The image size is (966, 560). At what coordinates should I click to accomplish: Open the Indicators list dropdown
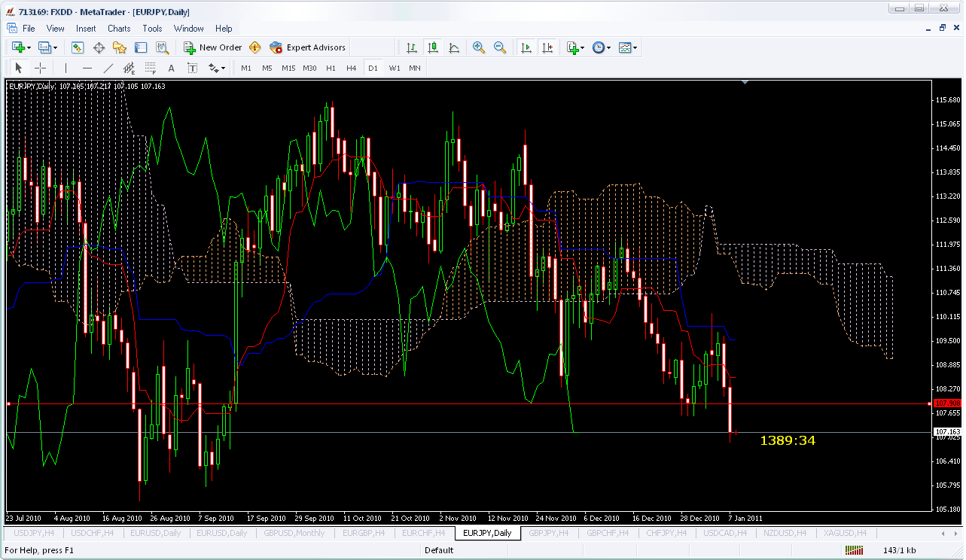coord(575,47)
